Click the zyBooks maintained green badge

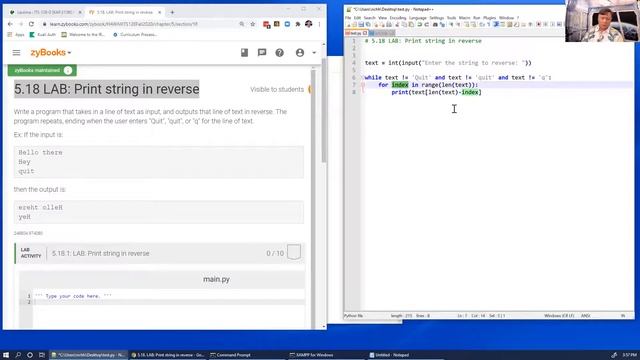(42, 70)
